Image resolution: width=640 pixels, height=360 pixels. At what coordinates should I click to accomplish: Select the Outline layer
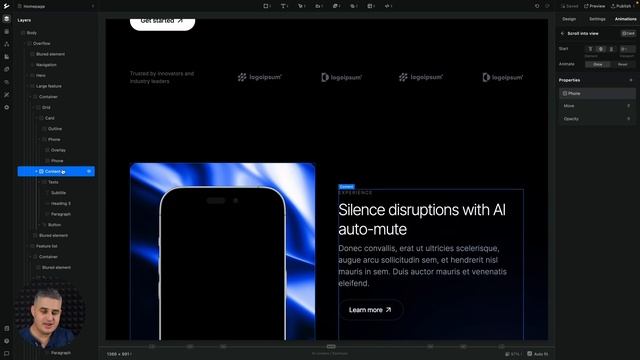click(56, 129)
